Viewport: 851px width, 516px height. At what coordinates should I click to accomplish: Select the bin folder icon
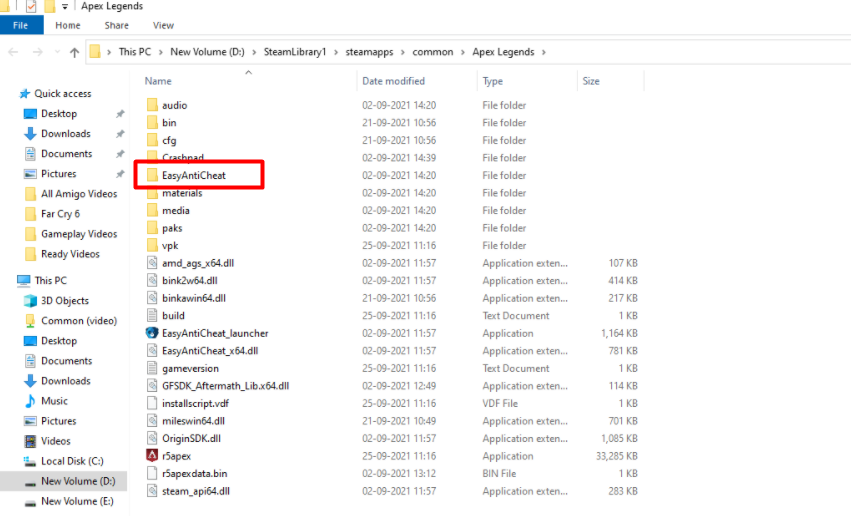[153, 122]
